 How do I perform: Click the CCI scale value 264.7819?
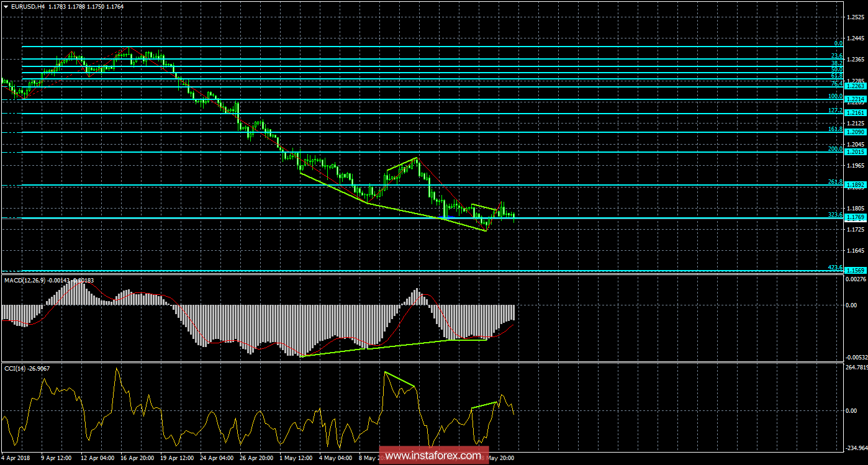(x=857, y=368)
